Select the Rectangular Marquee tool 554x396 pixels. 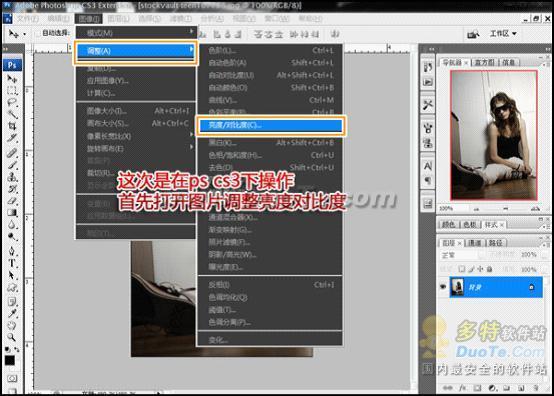tap(12, 90)
